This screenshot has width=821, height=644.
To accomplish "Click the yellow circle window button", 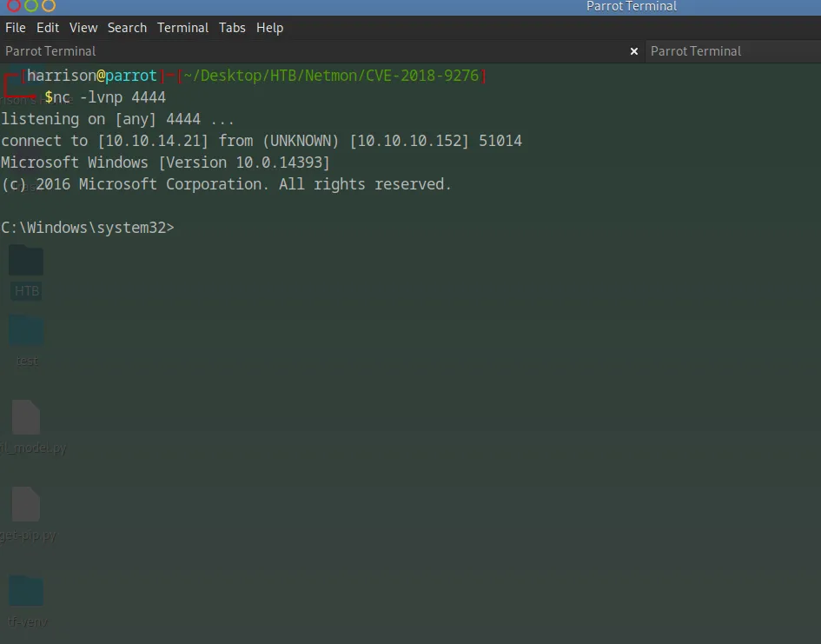I will click(49, 5).
